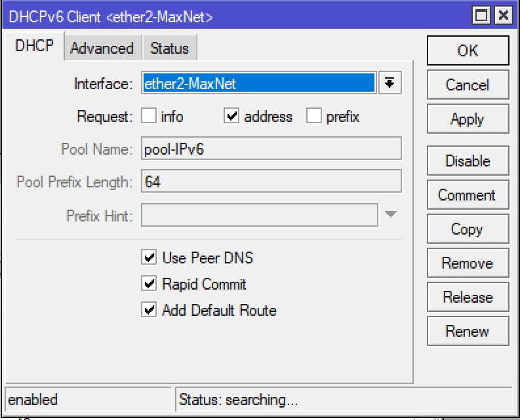
Task: Uncheck the address request checkbox
Action: 231,116
